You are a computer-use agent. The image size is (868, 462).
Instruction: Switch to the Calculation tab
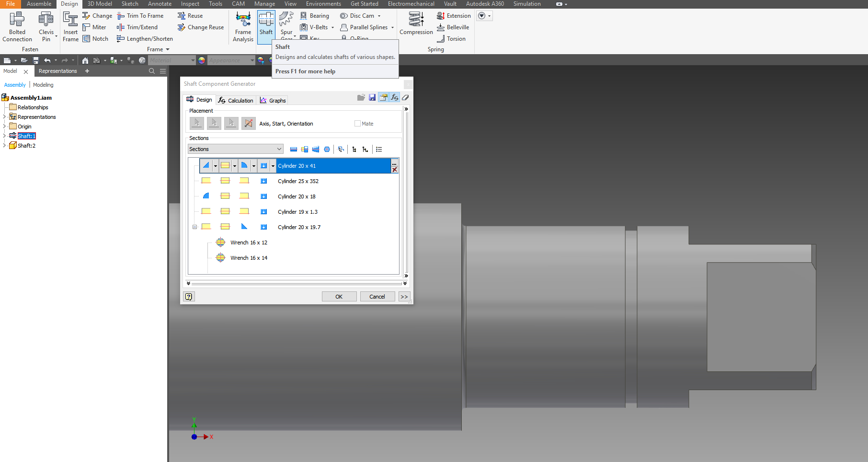(235, 100)
